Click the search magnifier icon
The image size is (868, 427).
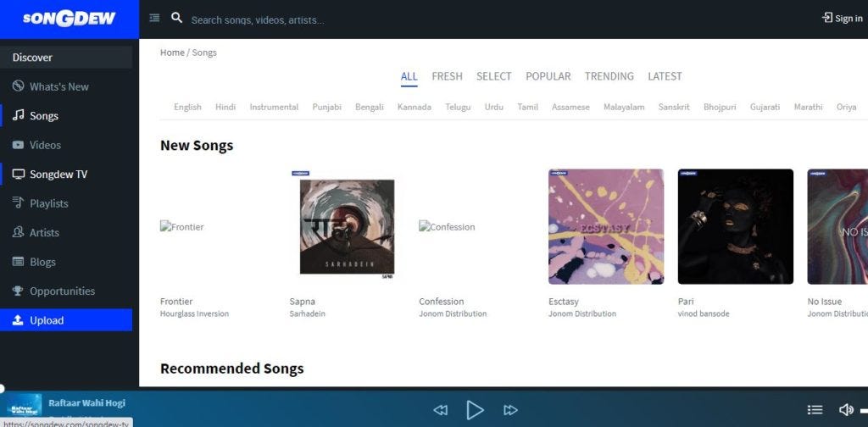coord(176,18)
